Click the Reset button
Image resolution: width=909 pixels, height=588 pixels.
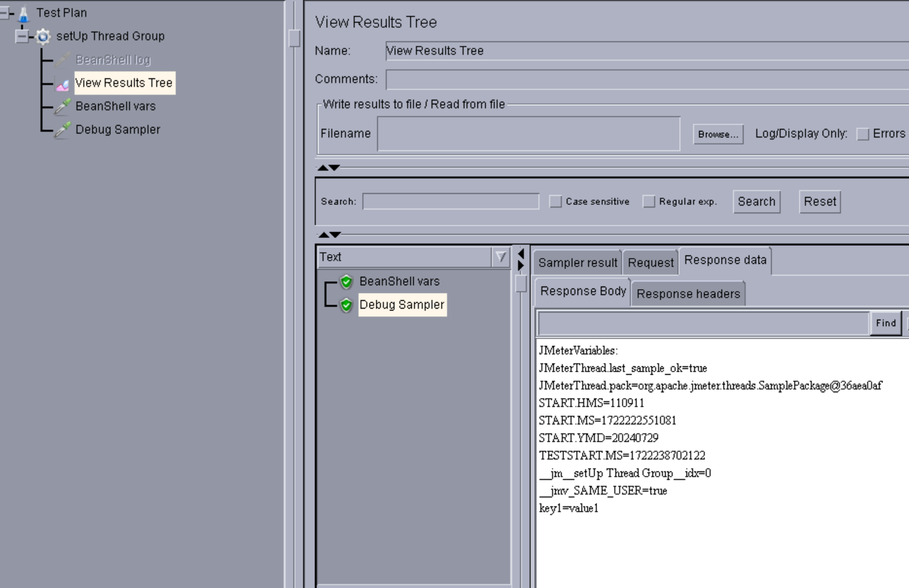(x=820, y=202)
